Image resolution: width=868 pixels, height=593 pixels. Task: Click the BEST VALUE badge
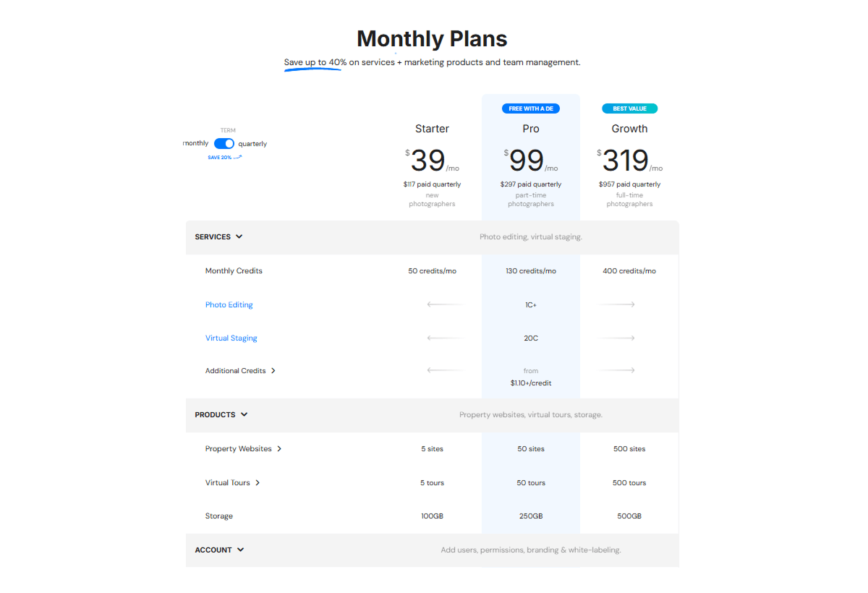click(x=629, y=108)
